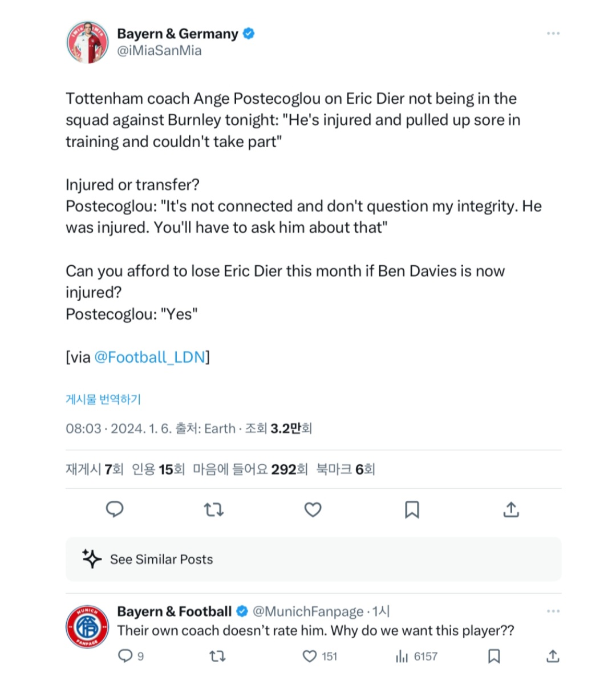Open more options on MunichFanpage reply
This screenshot has width=616, height=685.
coord(553,611)
